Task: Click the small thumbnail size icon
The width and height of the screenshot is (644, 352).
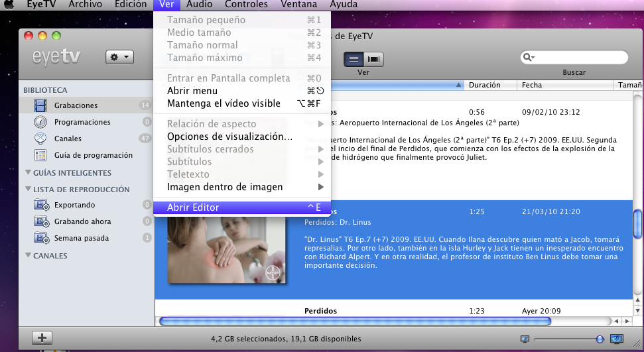Action: pos(525,339)
